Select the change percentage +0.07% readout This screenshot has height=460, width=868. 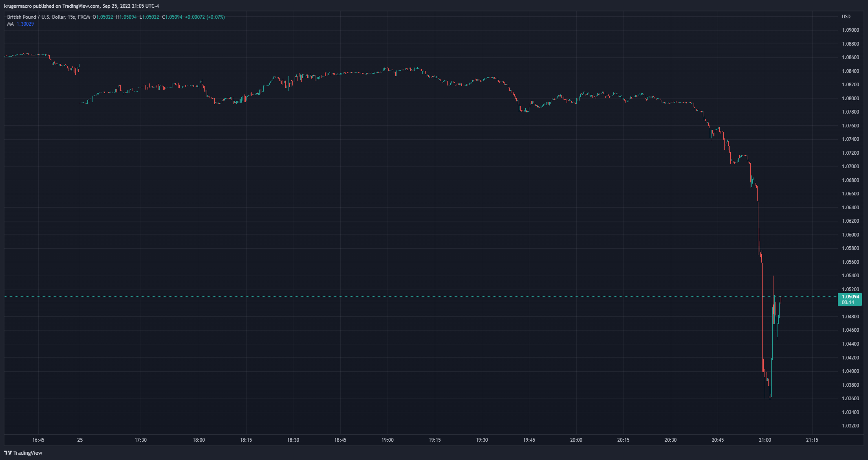215,17
